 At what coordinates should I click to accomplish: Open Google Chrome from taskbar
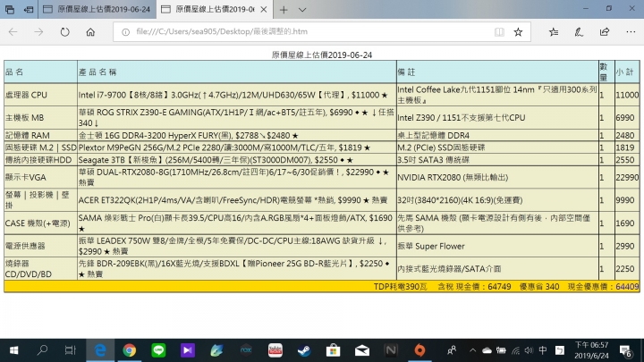[x=130, y=350]
